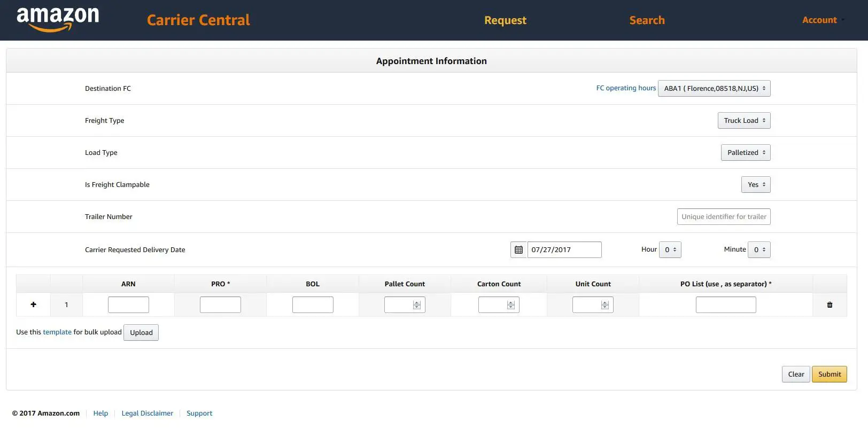Add a row with the plus icon
The image size is (868, 430).
[x=33, y=304]
